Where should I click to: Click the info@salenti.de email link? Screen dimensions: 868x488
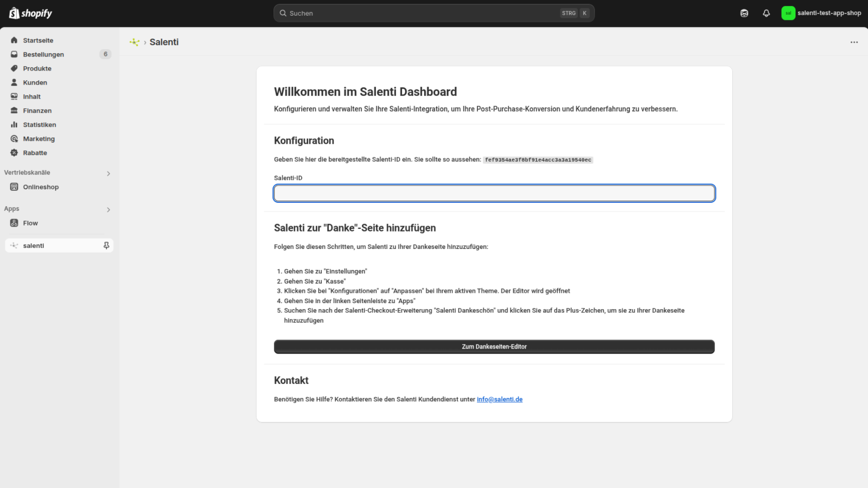click(x=500, y=399)
